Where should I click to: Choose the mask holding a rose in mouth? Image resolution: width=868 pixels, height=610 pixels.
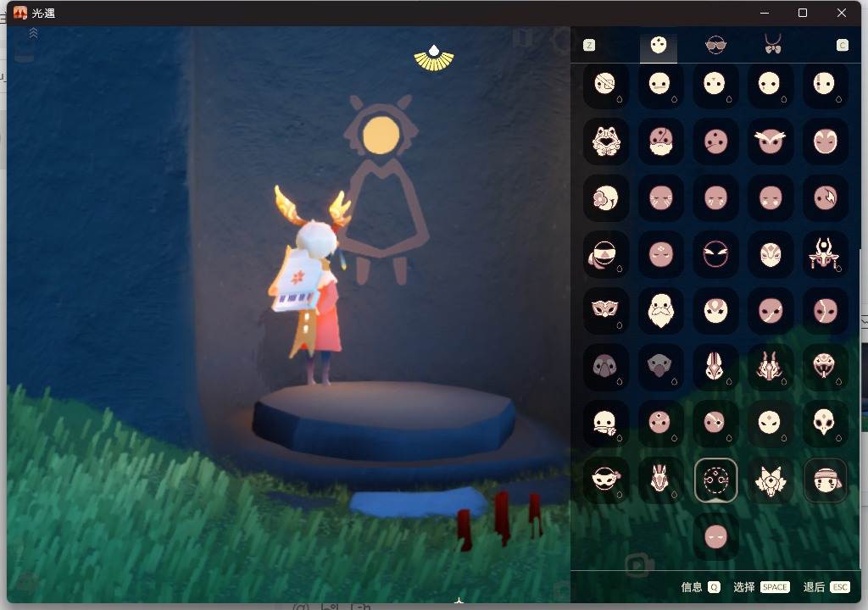[x=605, y=424]
